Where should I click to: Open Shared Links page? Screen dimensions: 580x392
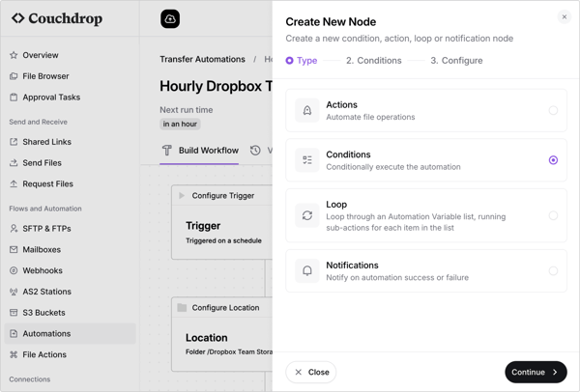(70, 142)
